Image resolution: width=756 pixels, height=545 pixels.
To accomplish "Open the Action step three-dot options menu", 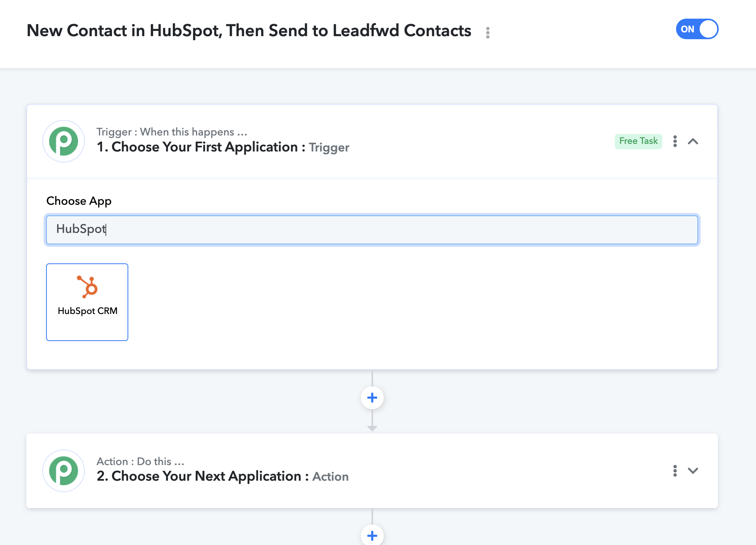I will [x=675, y=471].
